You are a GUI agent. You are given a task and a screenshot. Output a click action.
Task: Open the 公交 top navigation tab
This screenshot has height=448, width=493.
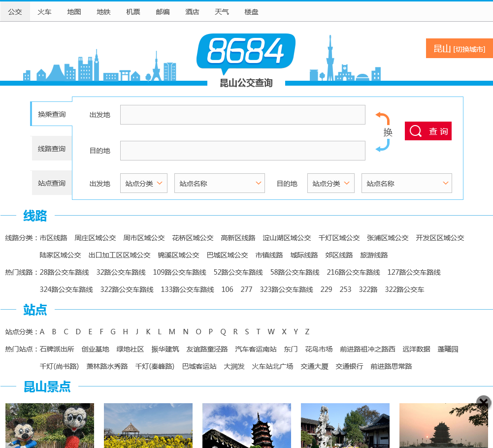tap(15, 12)
